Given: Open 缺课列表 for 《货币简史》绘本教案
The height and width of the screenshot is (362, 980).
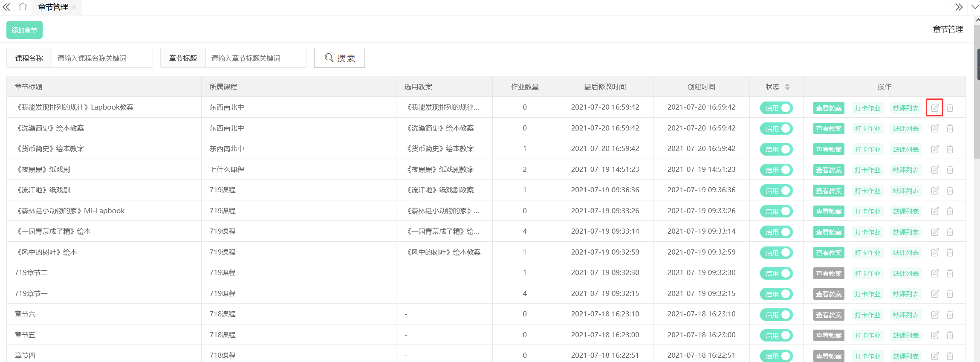Looking at the screenshot, I should click(x=906, y=149).
